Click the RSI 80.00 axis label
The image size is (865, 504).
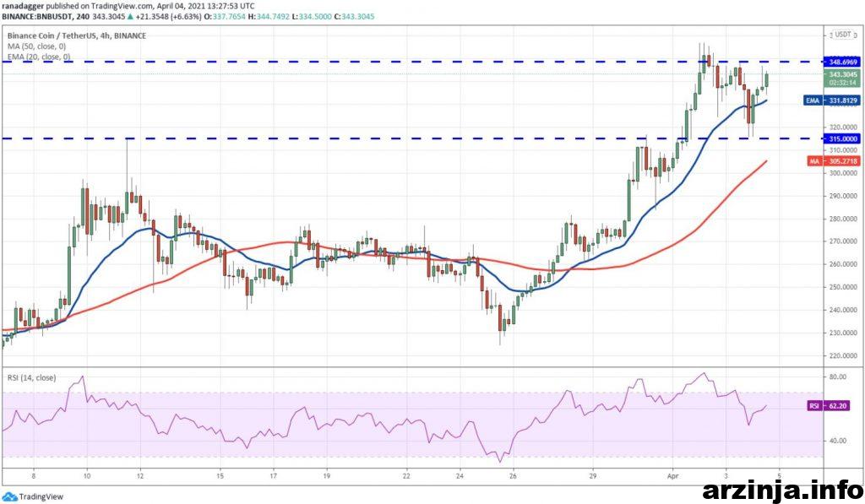pyautogui.click(x=837, y=377)
